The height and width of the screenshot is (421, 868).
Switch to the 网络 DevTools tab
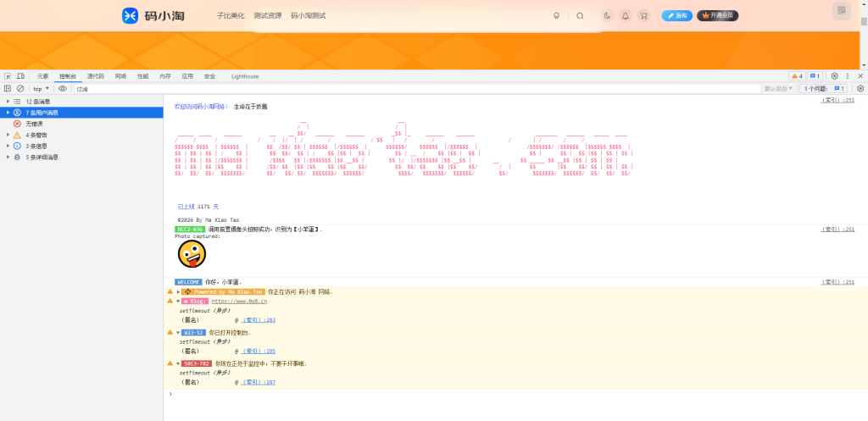point(120,76)
